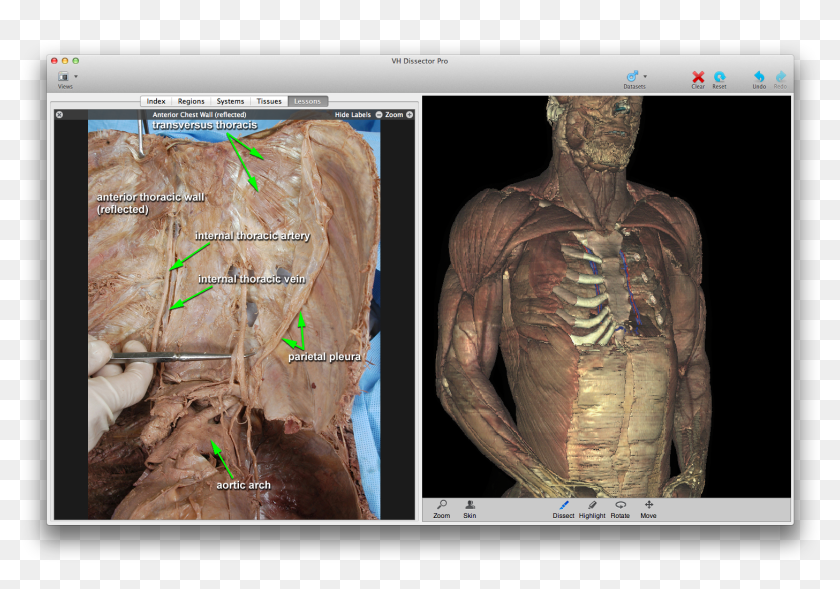Toggle the Skin tool
Viewport: 840px width, 589px height.
point(470,509)
